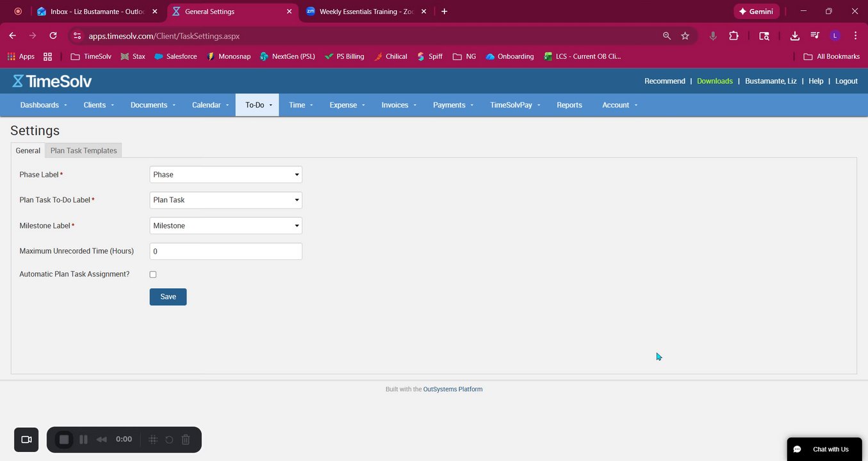Image resolution: width=868 pixels, height=461 pixels.
Task: Select the General settings tab
Action: [28, 150]
